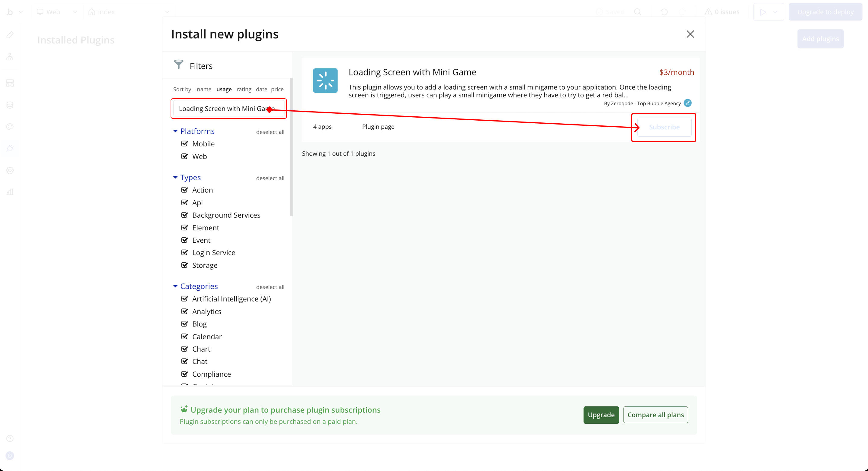This screenshot has width=868, height=471.
Task: Sort plugins by price
Action: coord(277,89)
